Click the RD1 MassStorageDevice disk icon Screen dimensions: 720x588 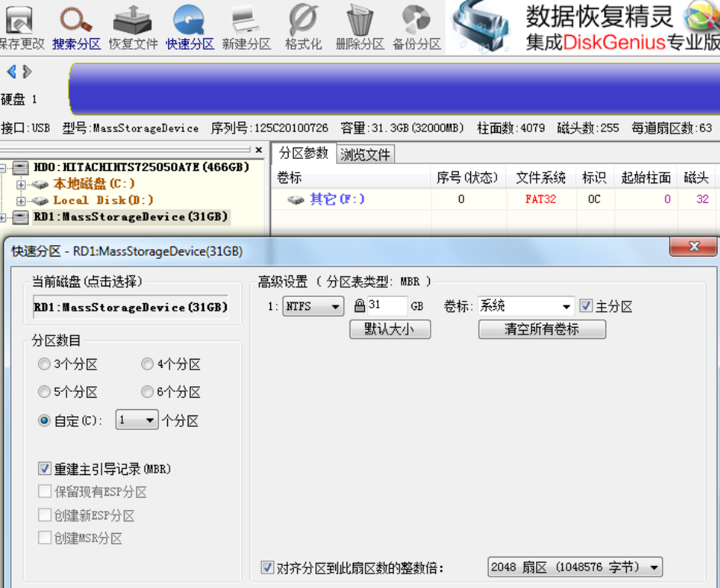pyautogui.click(x=21, y=217)
